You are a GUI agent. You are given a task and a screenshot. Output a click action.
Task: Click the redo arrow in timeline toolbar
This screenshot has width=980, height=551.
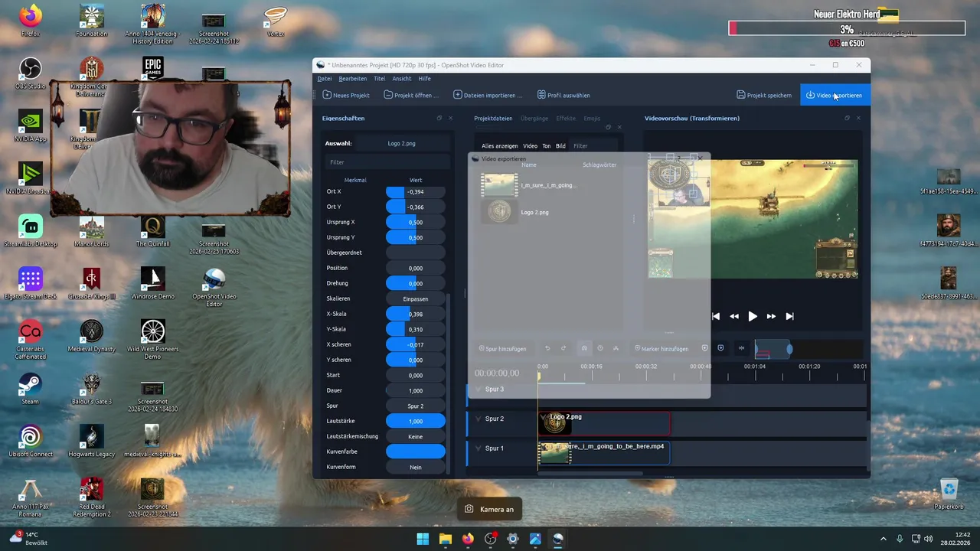(x=563, y=348)
